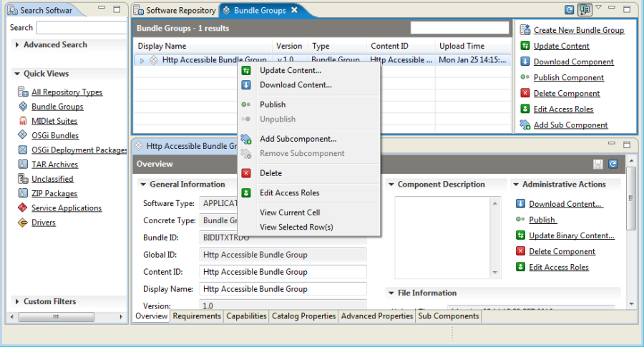Click the Update Binary Content link
644x347 pixels.
572,235
